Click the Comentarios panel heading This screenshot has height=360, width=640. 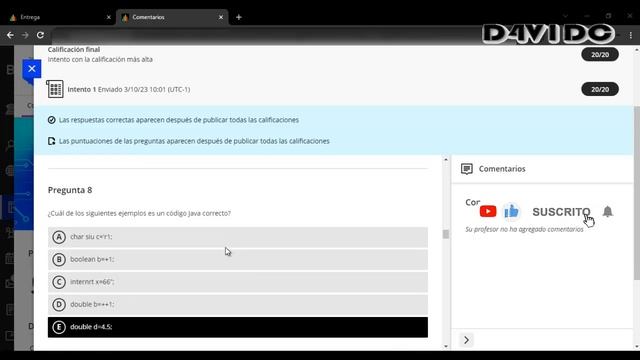pos(502,169)
